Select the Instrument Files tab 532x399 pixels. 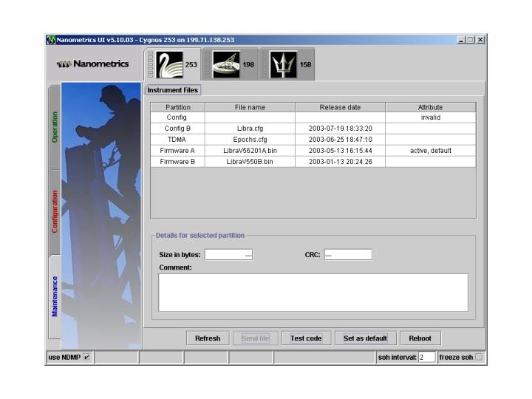click(173, 90)
